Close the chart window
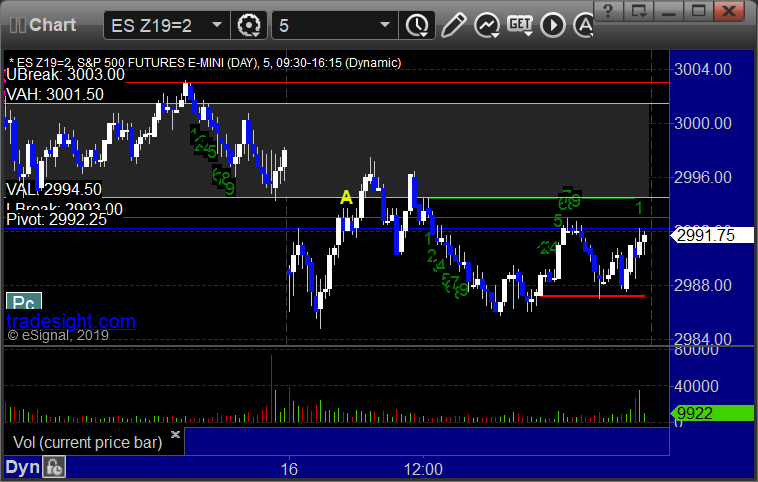The image size is (758, 482). [x=729, y=11]
